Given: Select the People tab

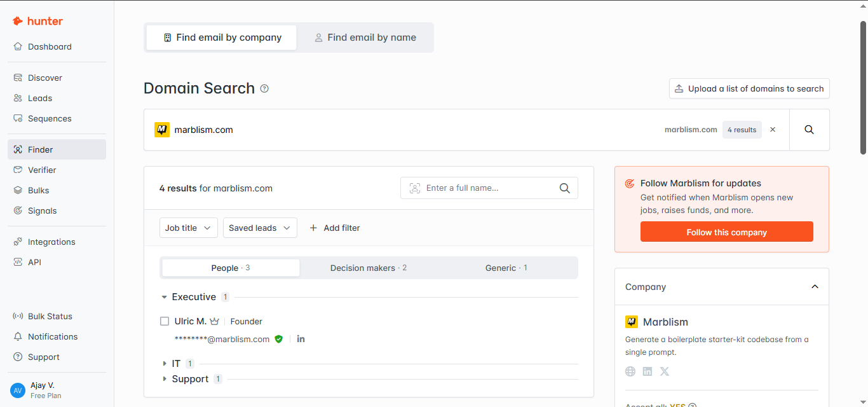Looking at the screenshot, I should click(231, 268).
